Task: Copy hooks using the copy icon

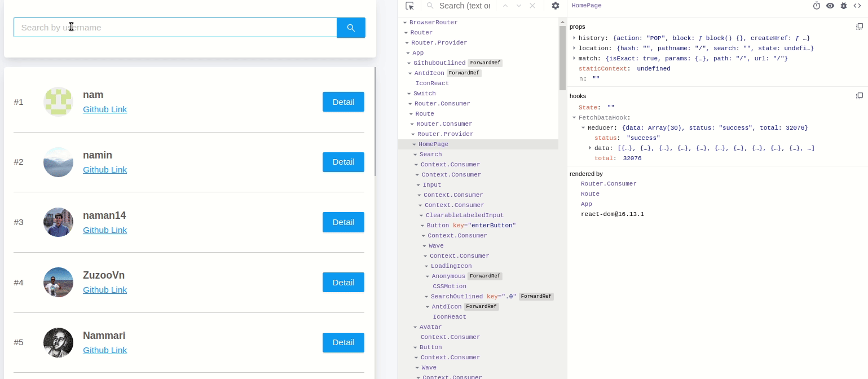Action: pyautogui.click(x=859, y=96)
